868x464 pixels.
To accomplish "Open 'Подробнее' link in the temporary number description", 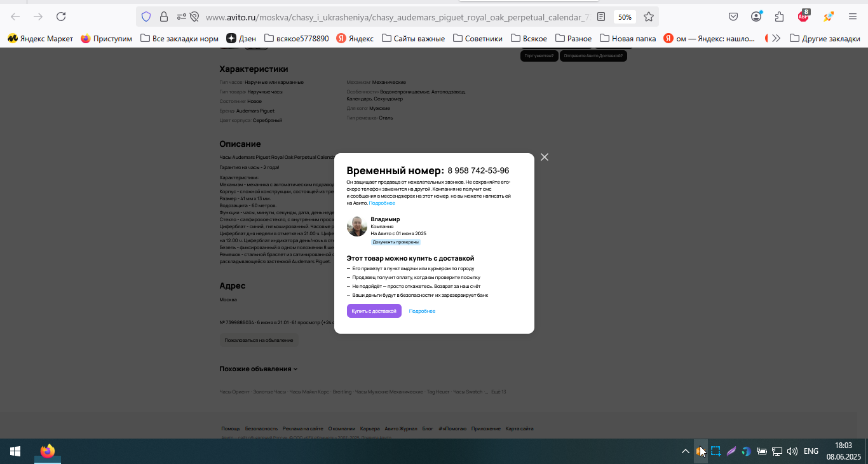I will click(382, 203).
